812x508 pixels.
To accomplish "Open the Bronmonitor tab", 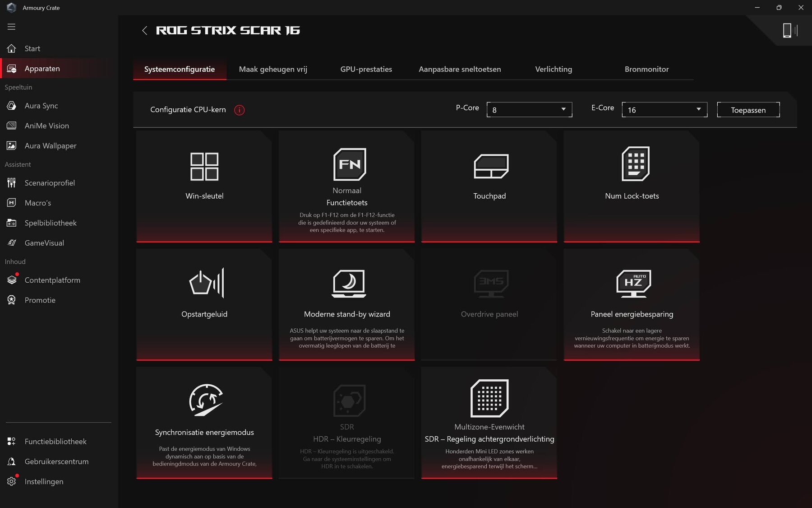I will pyautogui.click(x=646, y=69).
